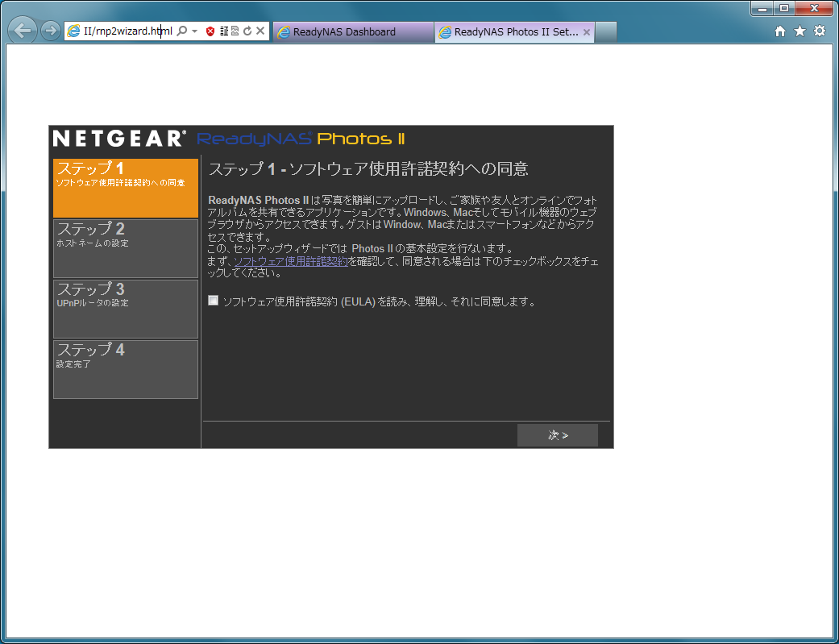Image resolution: width=839 pixels, height=644 pixels.
Task: Click the red security certificate error icon
Action: click(210, 31)
